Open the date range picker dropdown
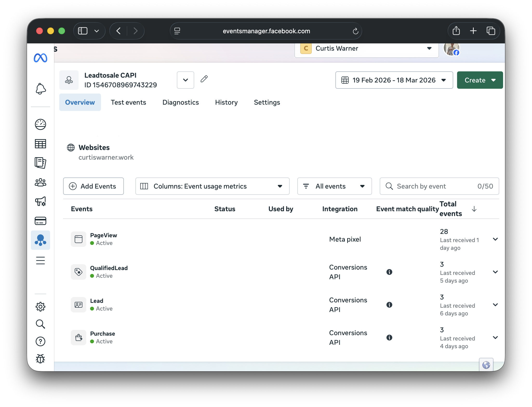Image resolution: width=532 pixels, height=407 pixels. (394, 80)
